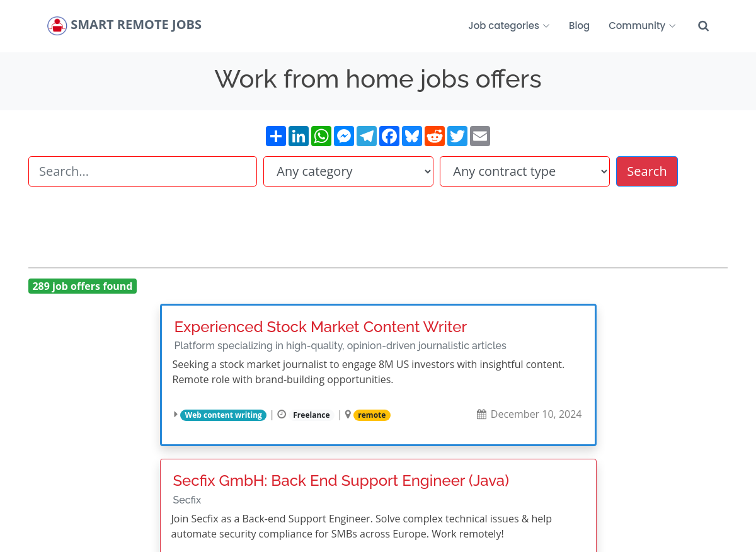Share via the Email envelope icon
The height and width of the screenshot is (552, 756).
pos(480,136)
